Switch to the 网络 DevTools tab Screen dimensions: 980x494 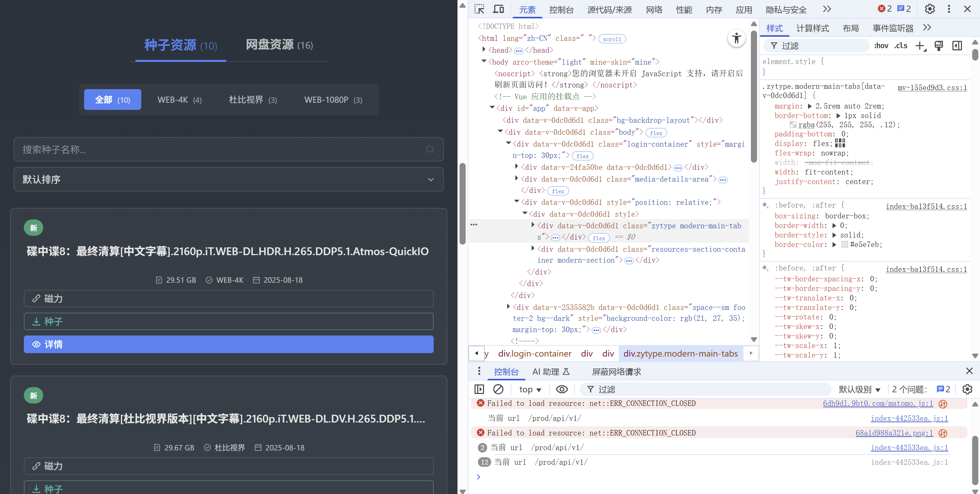tap(654, 10)
